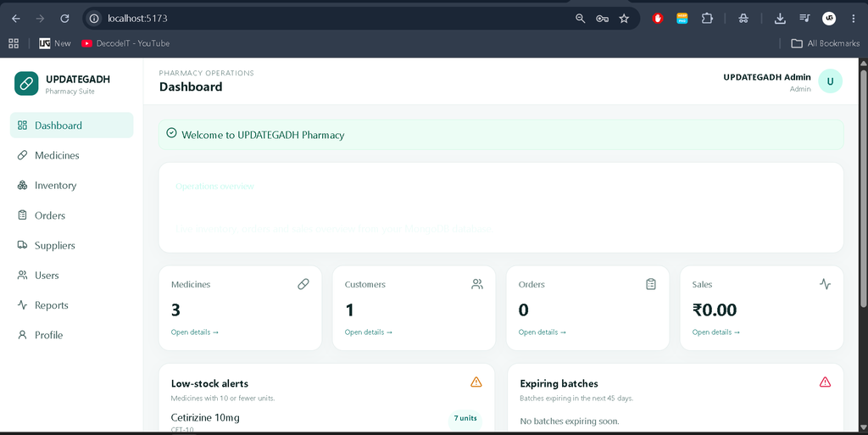The image size is (868, 435).
Task: Click the password key icon in address bar
Action: (603, 19)
